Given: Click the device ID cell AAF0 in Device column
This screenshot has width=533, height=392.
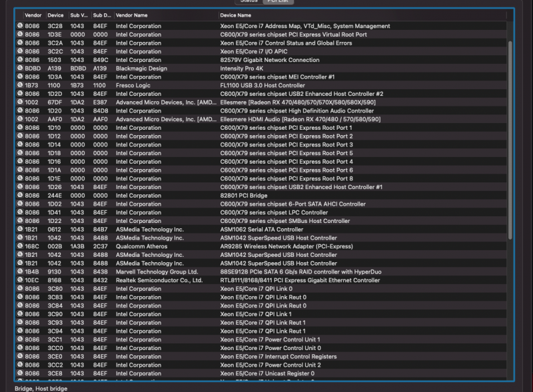Looking at the screenshot, I should (x=55, y=119).
